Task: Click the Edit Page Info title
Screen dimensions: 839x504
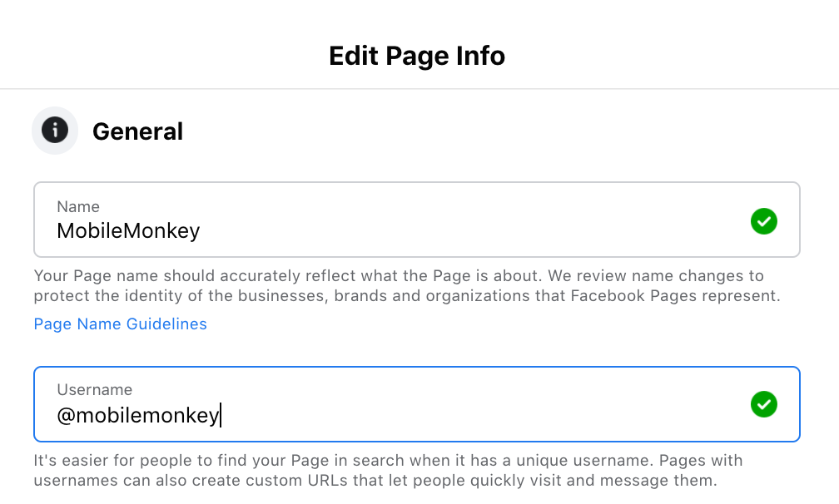Action: pyautogui.click(x=417, y=56)
